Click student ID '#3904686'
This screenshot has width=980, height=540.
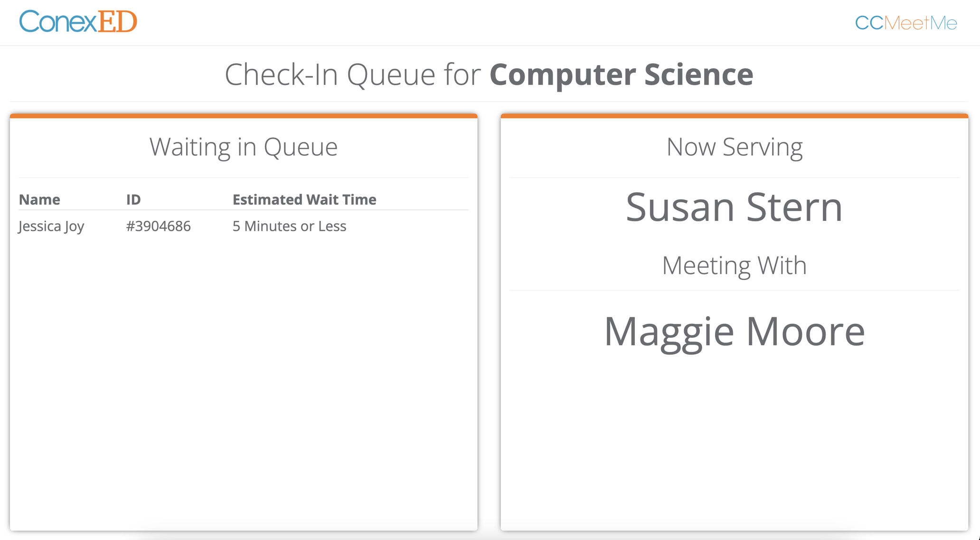(159, 226)
